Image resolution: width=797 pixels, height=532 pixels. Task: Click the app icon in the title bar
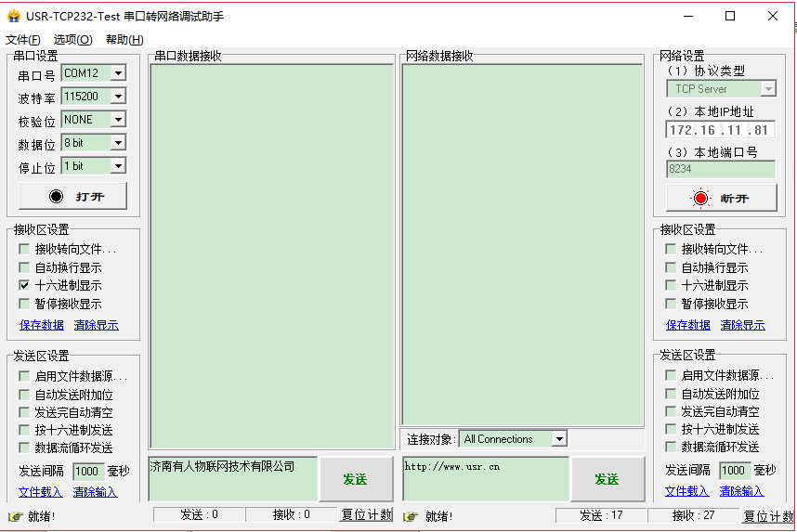(14, 17)
